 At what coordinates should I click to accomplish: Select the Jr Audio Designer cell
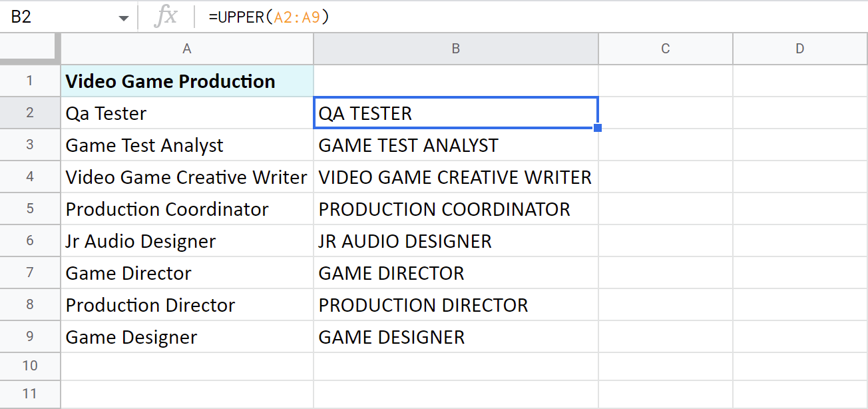click(x=187, y=241)
